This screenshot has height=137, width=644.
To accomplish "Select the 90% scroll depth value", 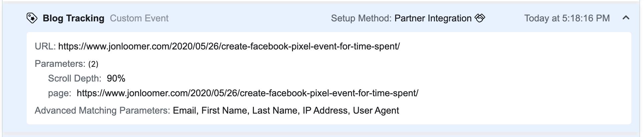I will (116, 78).
